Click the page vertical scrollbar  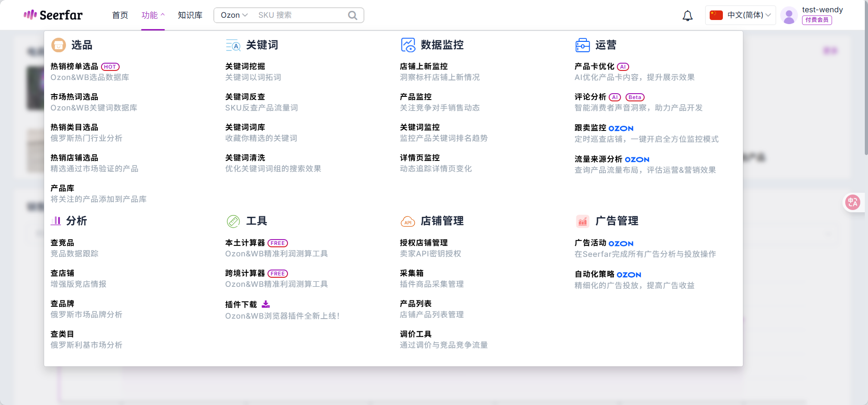click(866, 77)
